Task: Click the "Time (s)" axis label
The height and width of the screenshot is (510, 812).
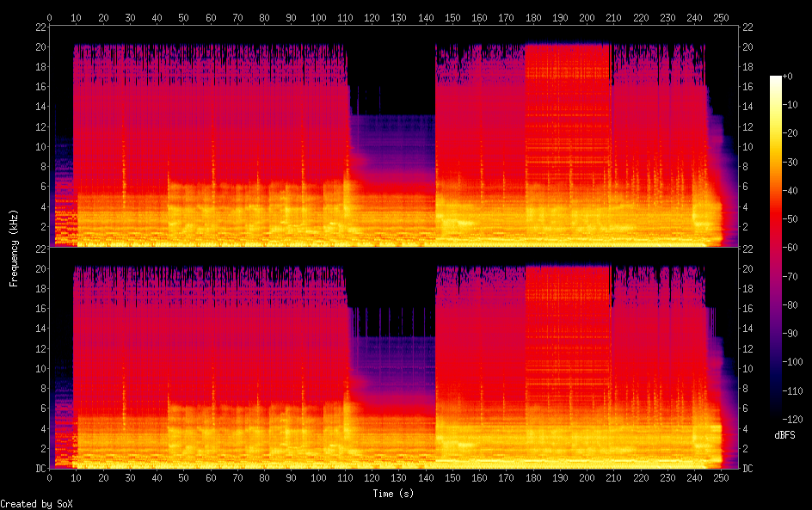Action: [394, 494]
